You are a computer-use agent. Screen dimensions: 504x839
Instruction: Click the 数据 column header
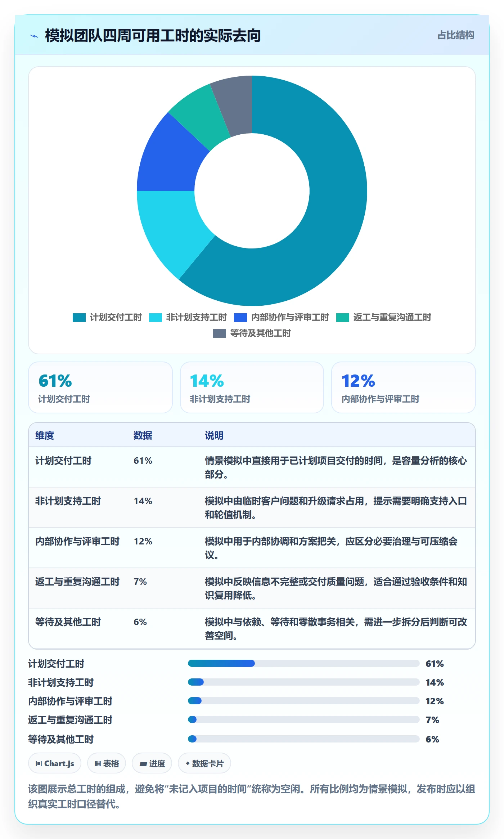[x=143, y=435]
